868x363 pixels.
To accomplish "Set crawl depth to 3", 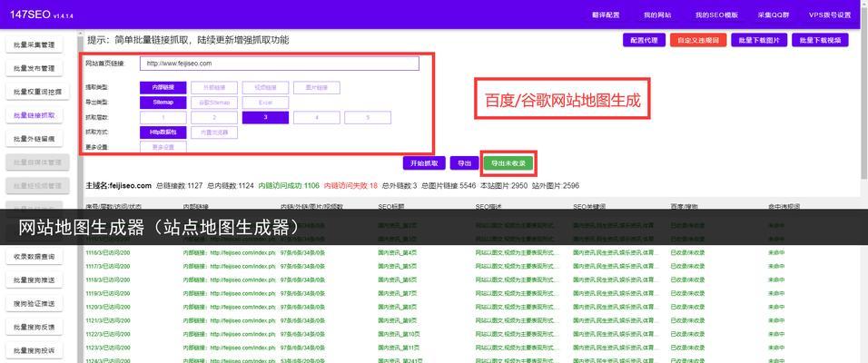I will click(265, 117).
